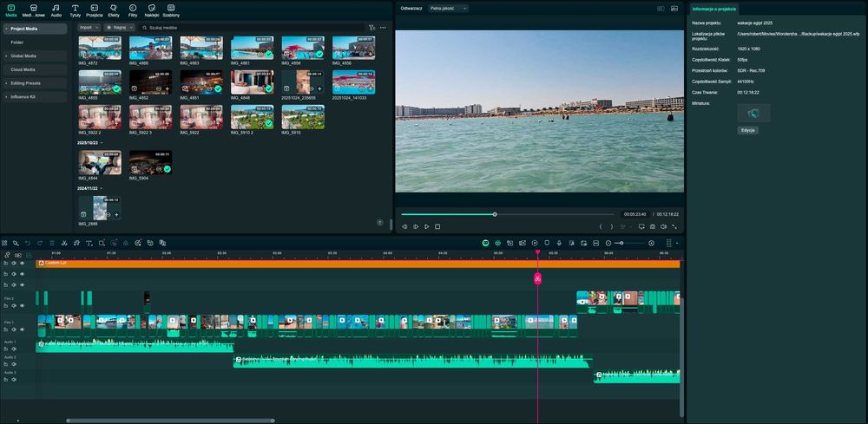
Task: Click the timeline zoom-in plus icon
Action: point(651,243)
